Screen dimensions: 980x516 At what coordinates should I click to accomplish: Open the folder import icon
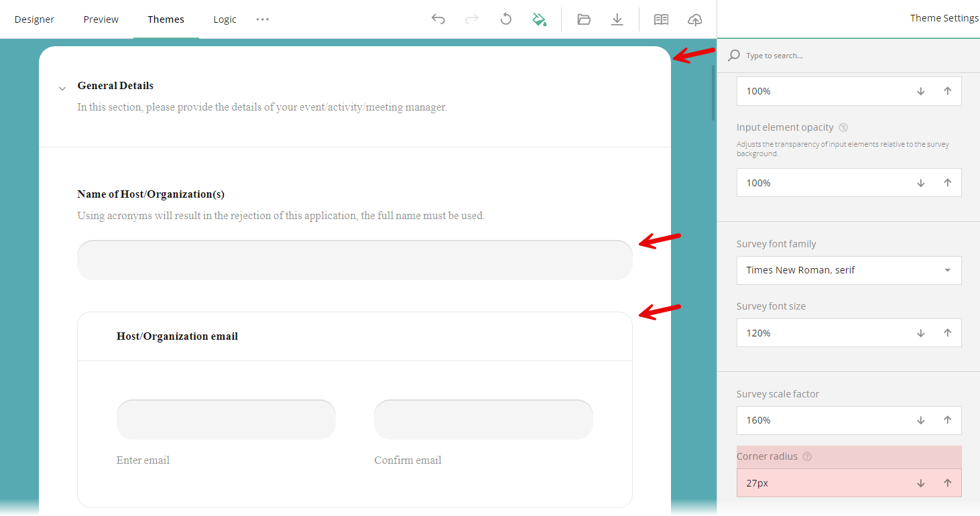point(584,19)
